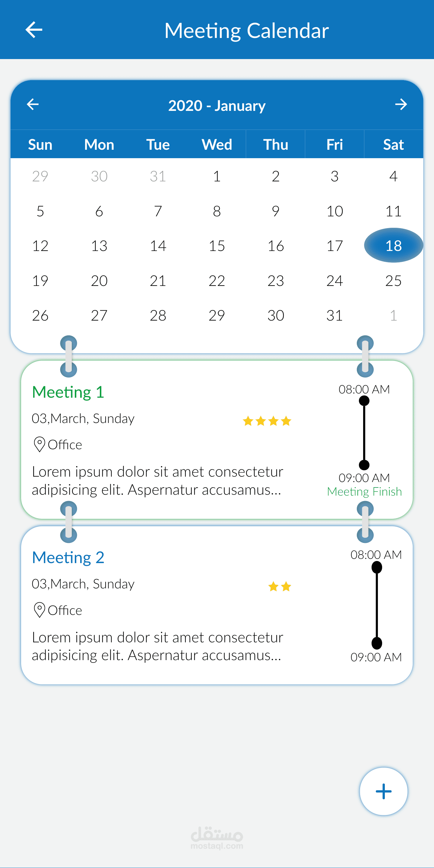The height and width of the screenshot is (868, 434).
Task: Tap the plus add-meeting button
Action: point(383,791)
